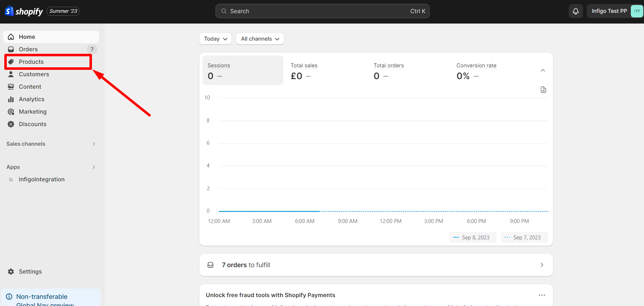
Task: Click the InfigoIntegration app icon
Action: 11,180
